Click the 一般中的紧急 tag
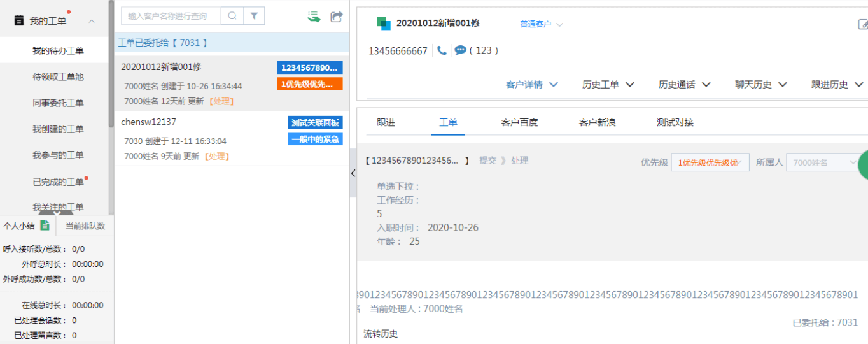Viewport: 868px width, 344px height. pos(315,139)
